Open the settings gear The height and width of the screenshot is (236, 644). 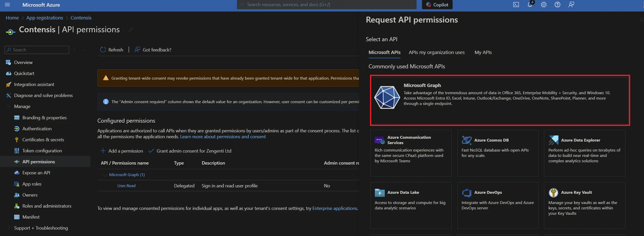[x=544, y=5]
